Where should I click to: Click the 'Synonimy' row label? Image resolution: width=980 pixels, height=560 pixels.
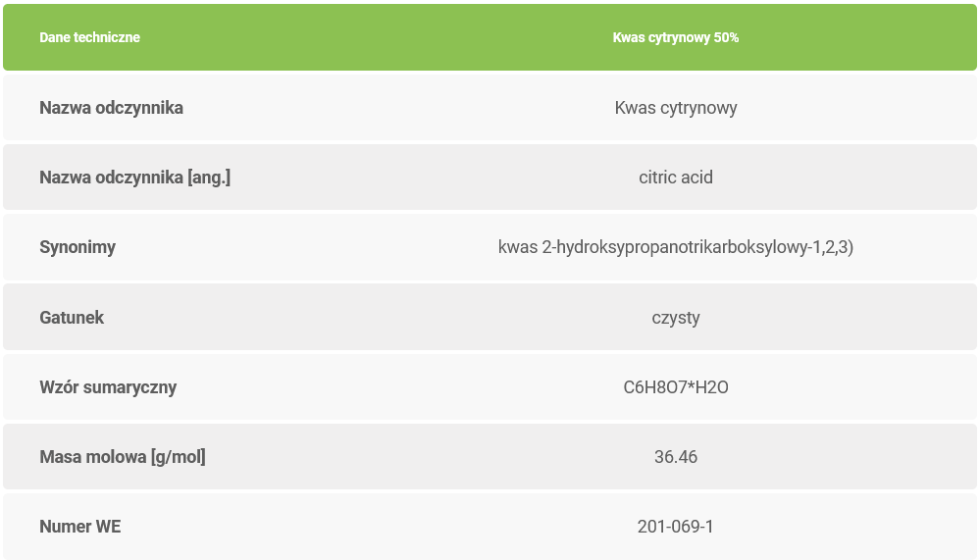[77, 247]
